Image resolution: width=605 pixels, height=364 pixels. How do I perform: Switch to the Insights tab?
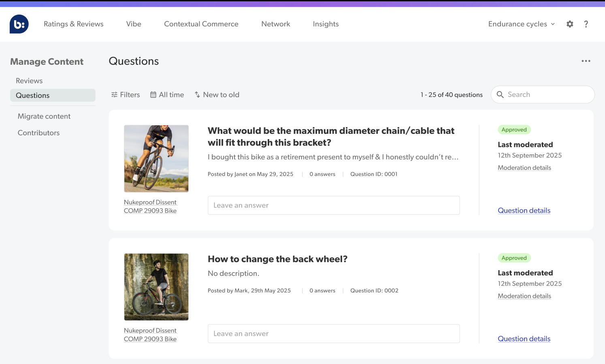coord(326,24)
